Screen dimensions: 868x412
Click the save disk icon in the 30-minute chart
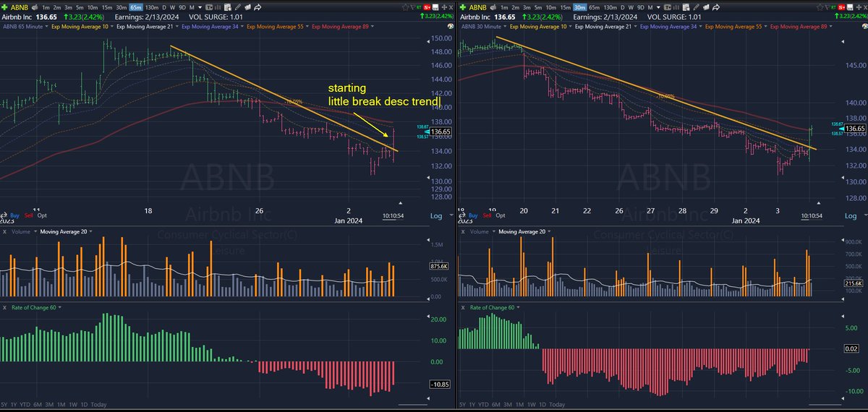tap(850, 7)
